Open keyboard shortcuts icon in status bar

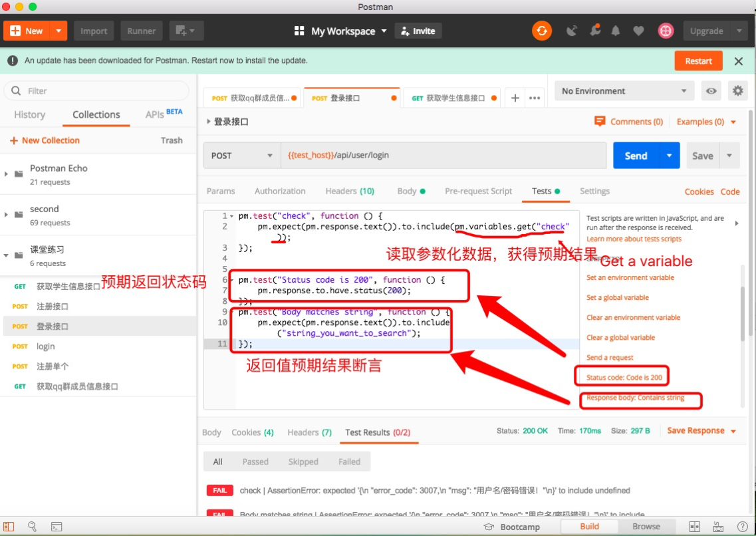pyautogui.click(x=718, y=527)
